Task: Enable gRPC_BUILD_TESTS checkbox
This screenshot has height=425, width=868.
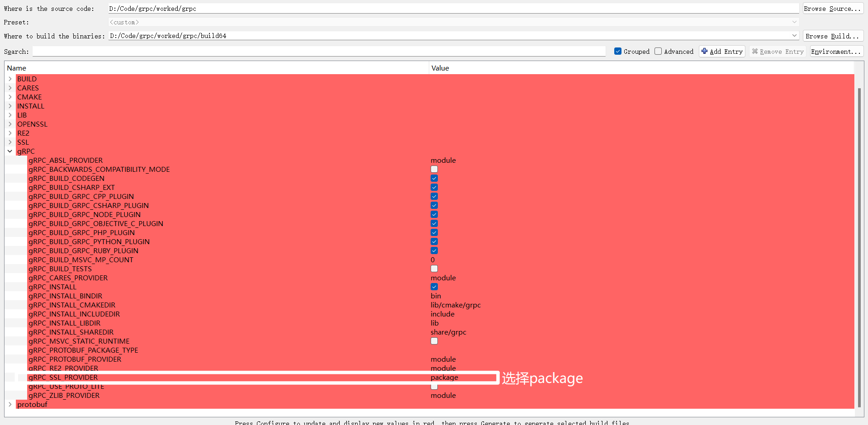Action: pos(434,269)
